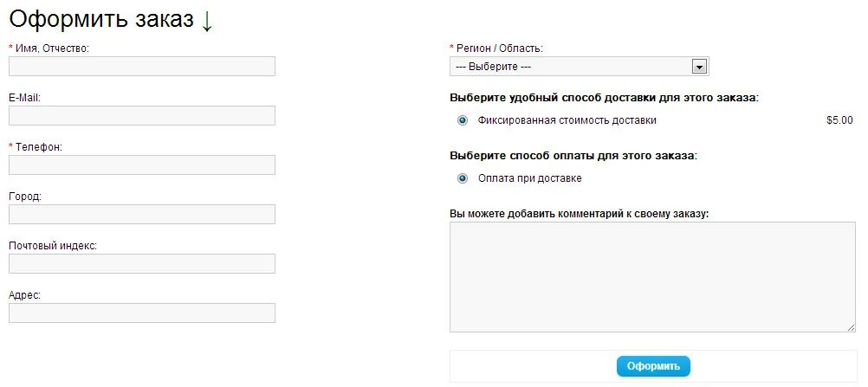Click the comment box resize handle
Viewport: 868px width, 387px height.
click(851, 327)
